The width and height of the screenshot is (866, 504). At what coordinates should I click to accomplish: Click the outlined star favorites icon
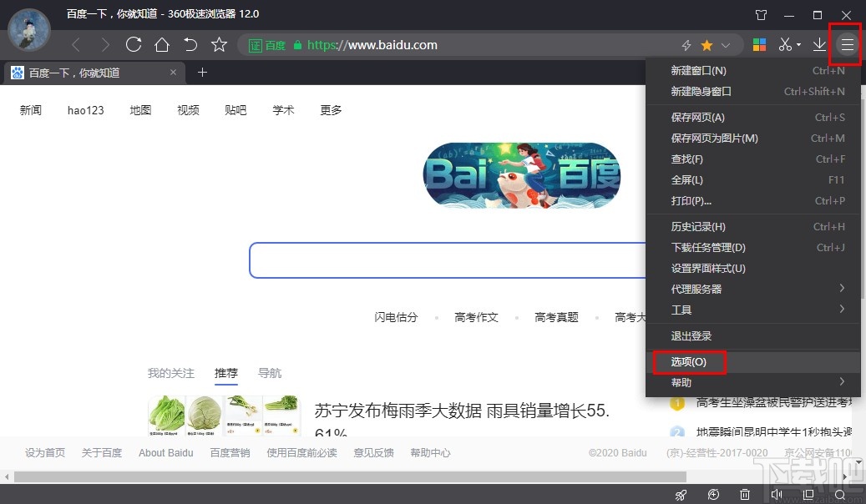220,44
